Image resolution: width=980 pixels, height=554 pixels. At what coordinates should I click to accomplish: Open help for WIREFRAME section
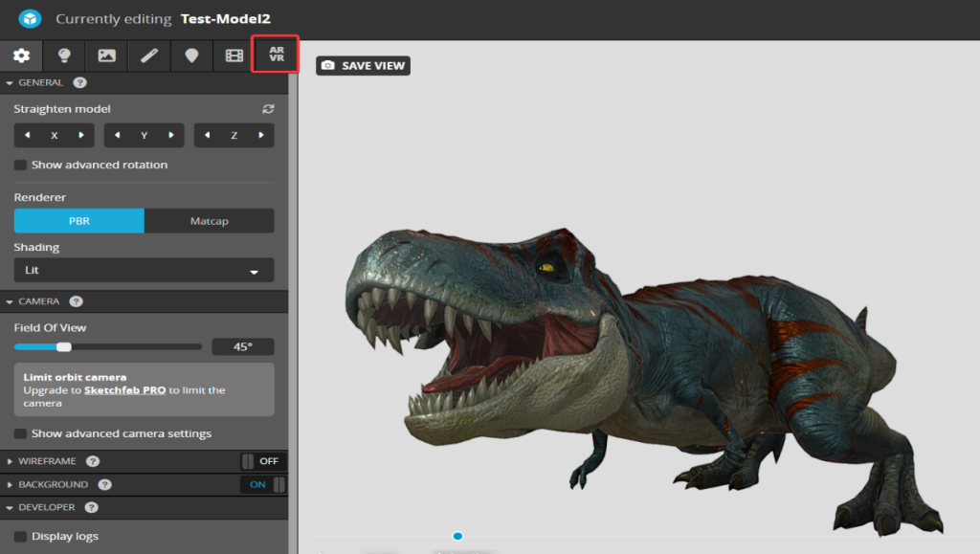tap(93, 461)
